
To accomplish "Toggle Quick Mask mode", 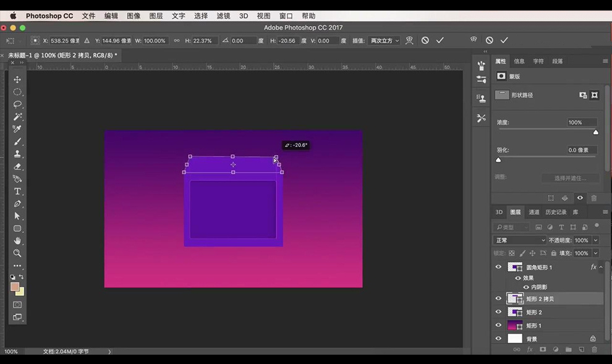I will [x=17, y=305].
